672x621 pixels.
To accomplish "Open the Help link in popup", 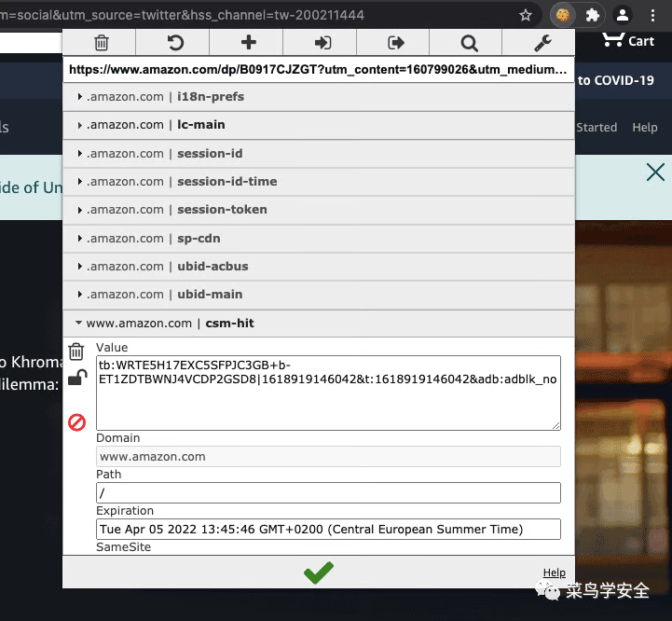I will (x=555, y=573).
